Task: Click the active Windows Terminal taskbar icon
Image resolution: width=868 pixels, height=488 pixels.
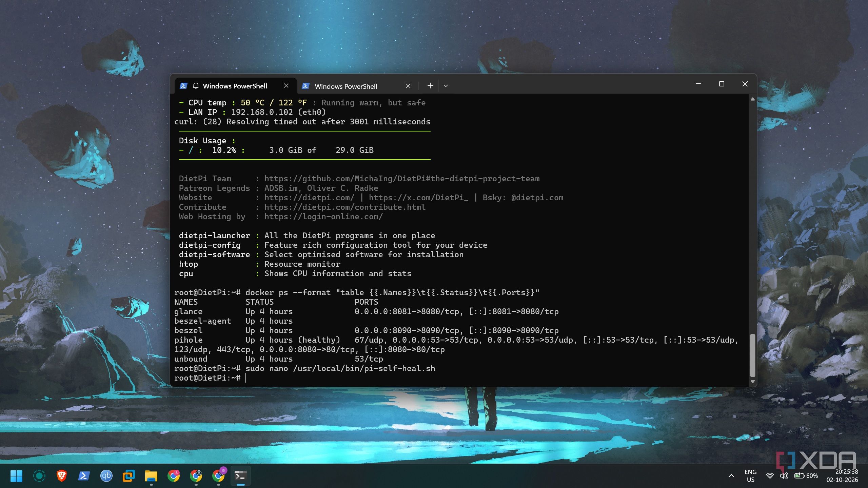Action: pyautogui.click(x=240, y=476)
